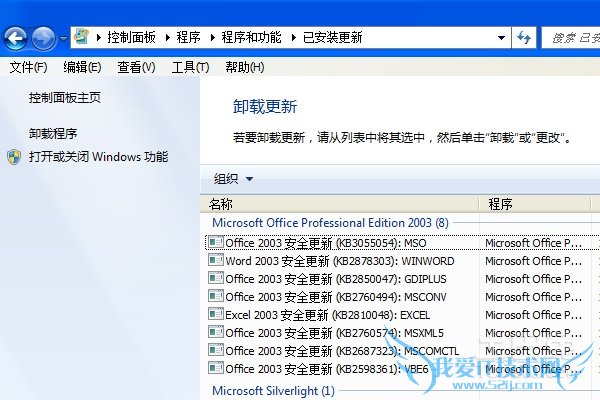Screen dimensions: 600x400
Task: Click update icon of KB2598361 VBE6 row
Action: [x=216, y=368]
